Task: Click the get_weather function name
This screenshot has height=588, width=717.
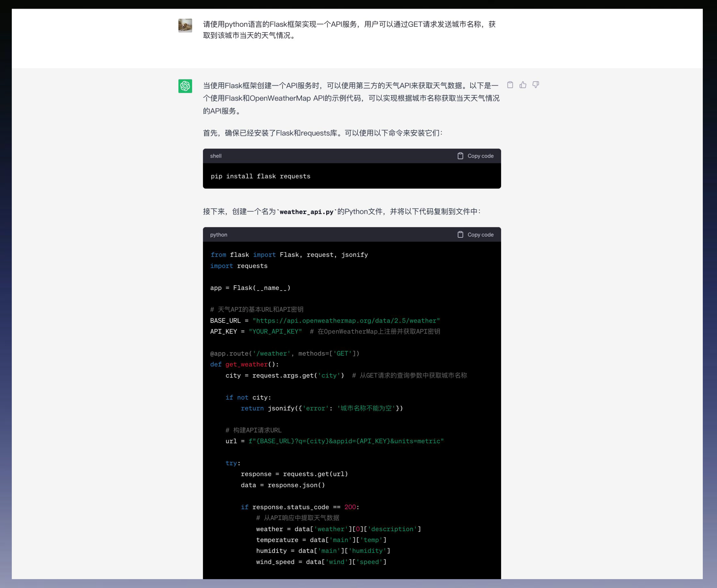Action: click(246, 364)
